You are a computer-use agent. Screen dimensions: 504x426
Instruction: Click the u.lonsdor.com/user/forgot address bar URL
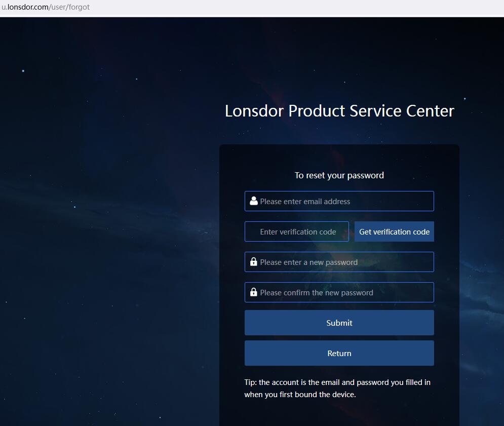(x=46, y=7)
